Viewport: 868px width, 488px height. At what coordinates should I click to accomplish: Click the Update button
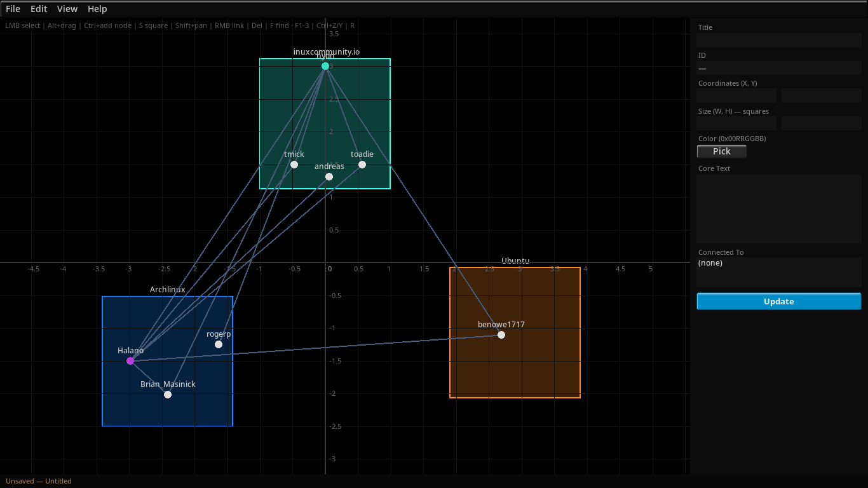(x=779, y=301)
